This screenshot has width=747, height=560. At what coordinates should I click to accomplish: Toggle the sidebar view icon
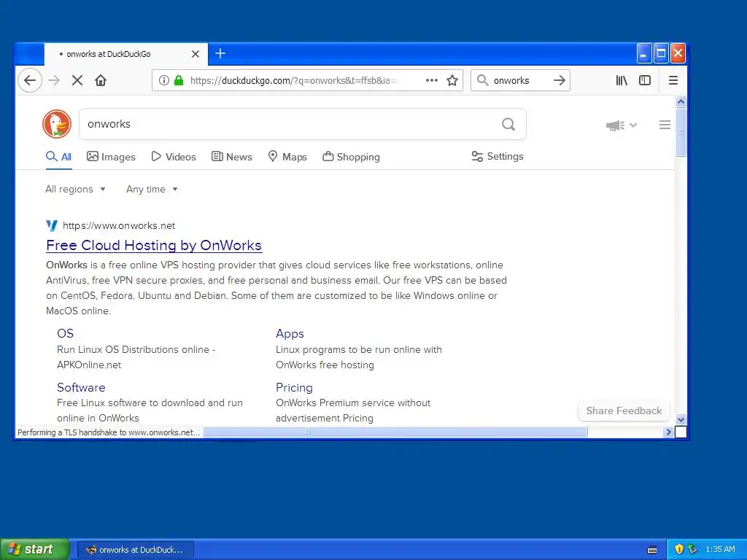(645, 80)
